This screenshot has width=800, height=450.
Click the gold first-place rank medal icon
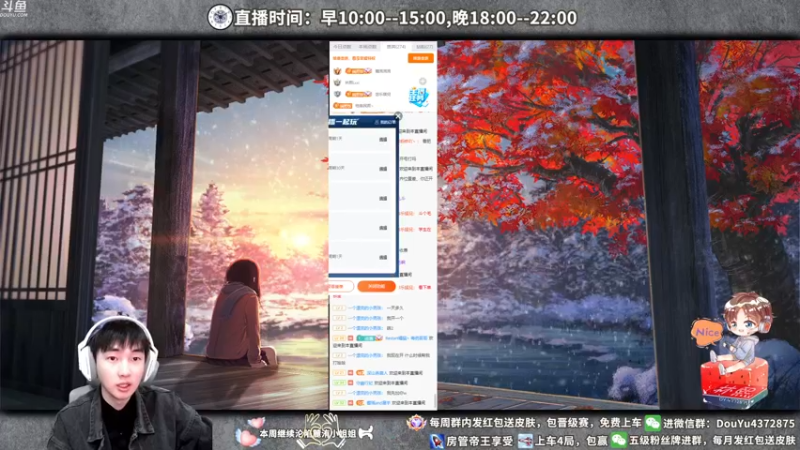click(337, 71)
